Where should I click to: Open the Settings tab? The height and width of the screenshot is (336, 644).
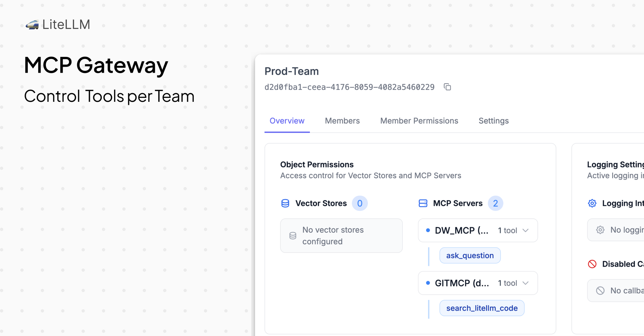pos(493,121)
